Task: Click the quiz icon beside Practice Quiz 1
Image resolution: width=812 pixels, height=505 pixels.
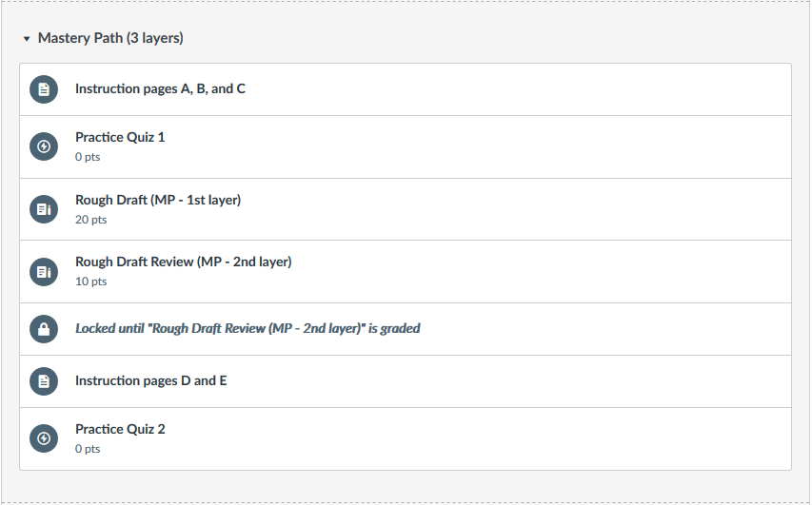Action: (43, 146)
